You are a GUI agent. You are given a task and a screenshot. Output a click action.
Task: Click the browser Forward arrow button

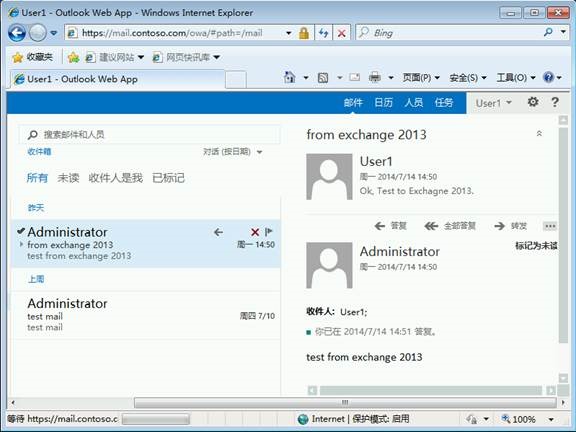pyautogui.click(x=37, y=33)
